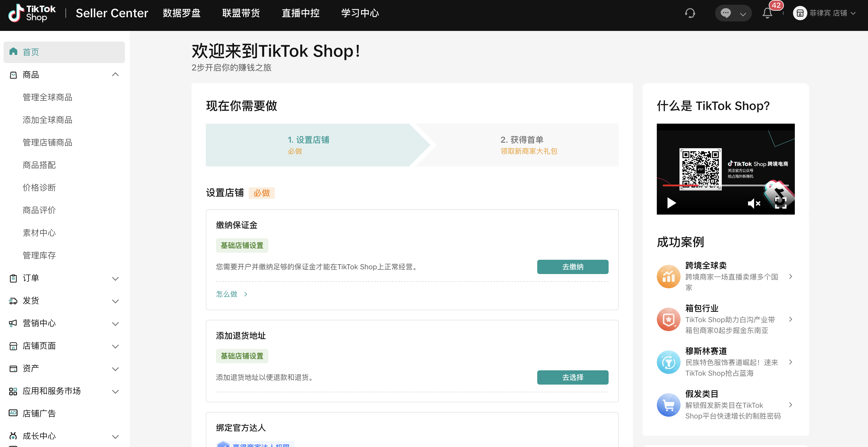868x447 pixels.
Task: Click the 店铺广告 AD icon in sidebar
Action: click(x=13, y=413)
